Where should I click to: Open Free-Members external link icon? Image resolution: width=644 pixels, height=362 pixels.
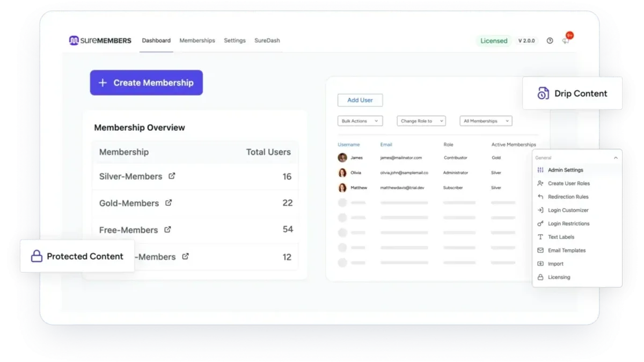point(167,230)
